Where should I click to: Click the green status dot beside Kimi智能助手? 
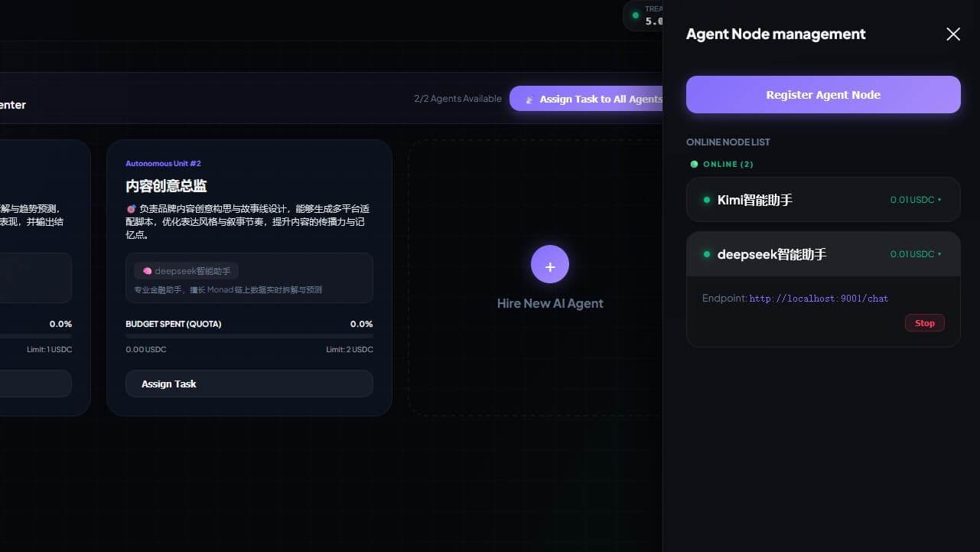[x=707, y=200]
